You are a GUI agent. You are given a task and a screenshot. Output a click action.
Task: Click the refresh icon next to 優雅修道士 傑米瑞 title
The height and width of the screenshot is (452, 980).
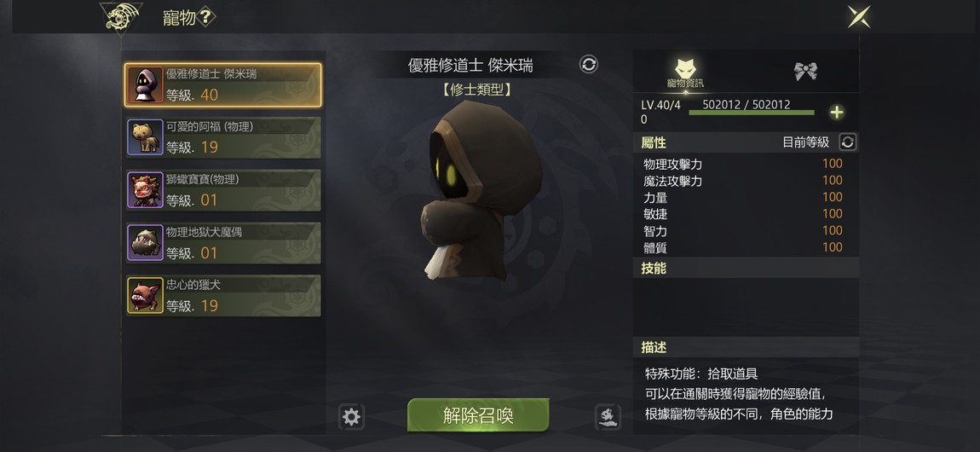coord(589,65)
